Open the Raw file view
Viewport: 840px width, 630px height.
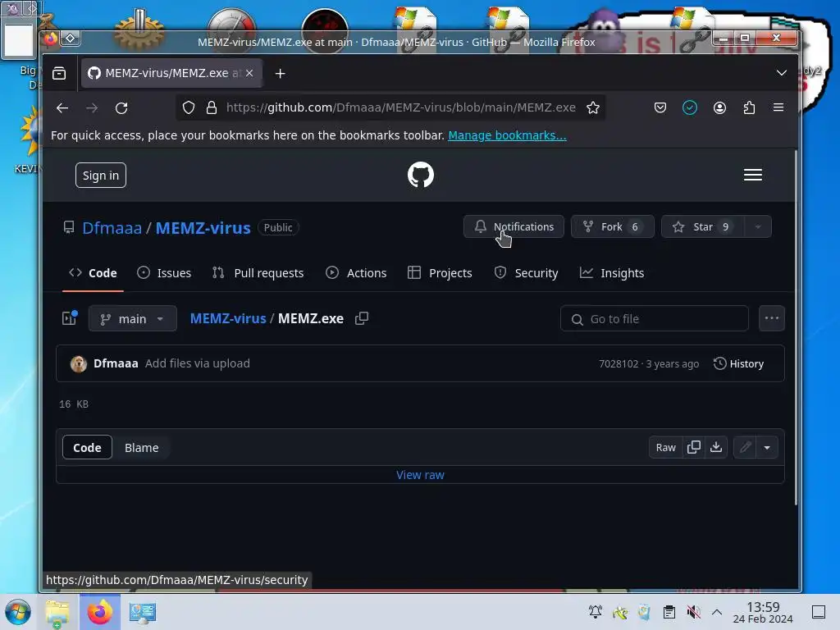[x=666, y=447]
